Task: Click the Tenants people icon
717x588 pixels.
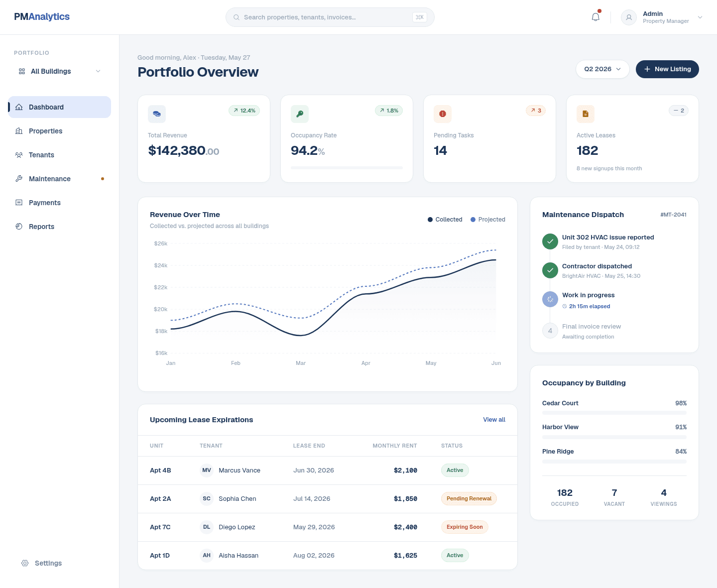Action: pos(19,155)
